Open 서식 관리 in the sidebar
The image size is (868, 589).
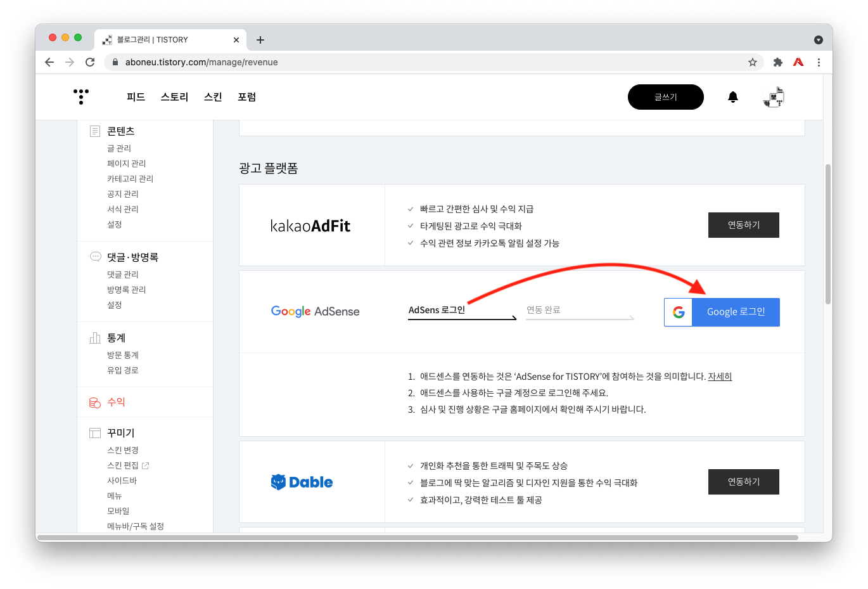[123, 209]
